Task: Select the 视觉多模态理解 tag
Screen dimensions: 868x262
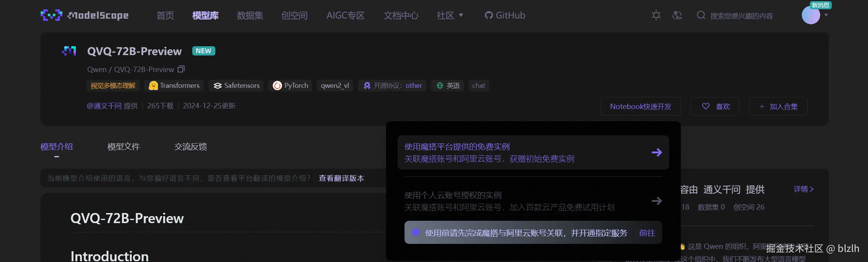Action: [113, 86]
